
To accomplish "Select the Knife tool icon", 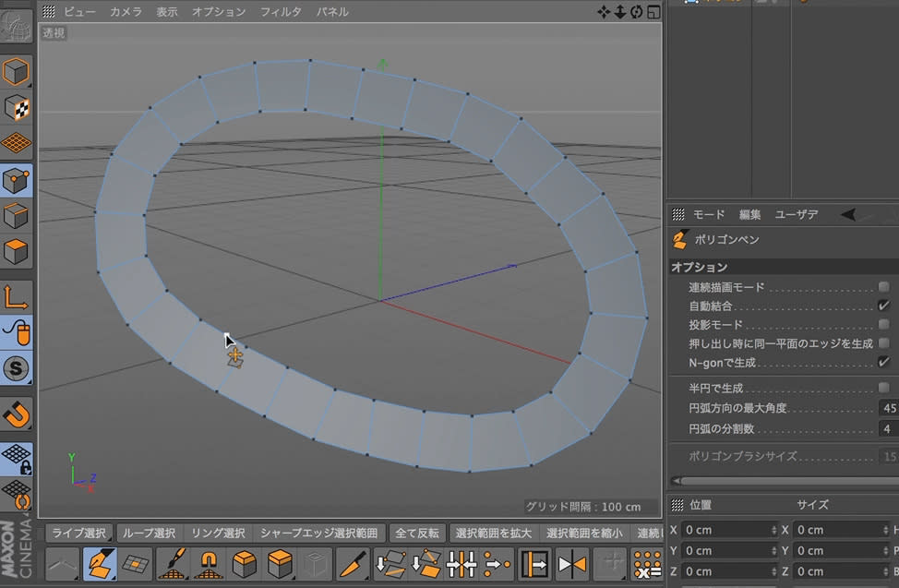I will [352, 563].
